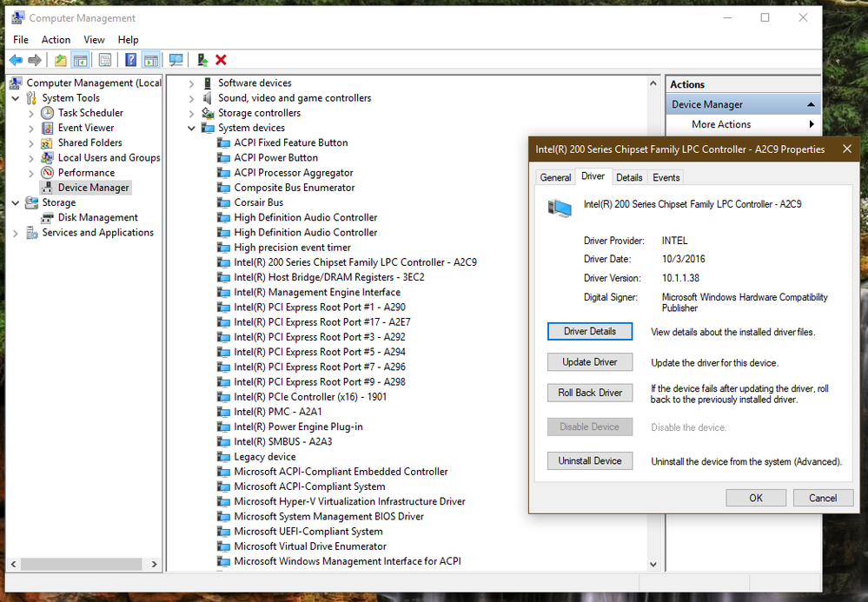Expand the Performance node

31,173
